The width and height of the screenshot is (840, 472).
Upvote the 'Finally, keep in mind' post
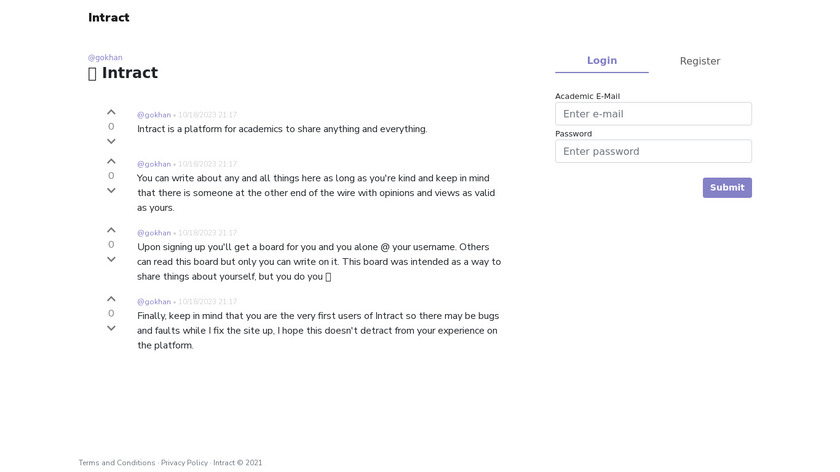[111, 299]
